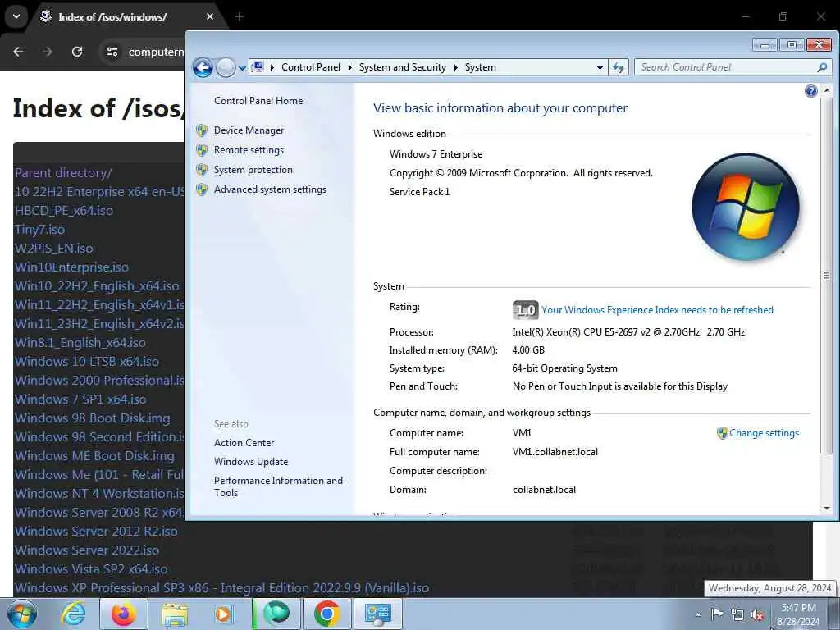Image resolution: width=840 pixels, height=630 pixels.
Task: Click the browser Forward button
Action: click(x=48, y=52)
